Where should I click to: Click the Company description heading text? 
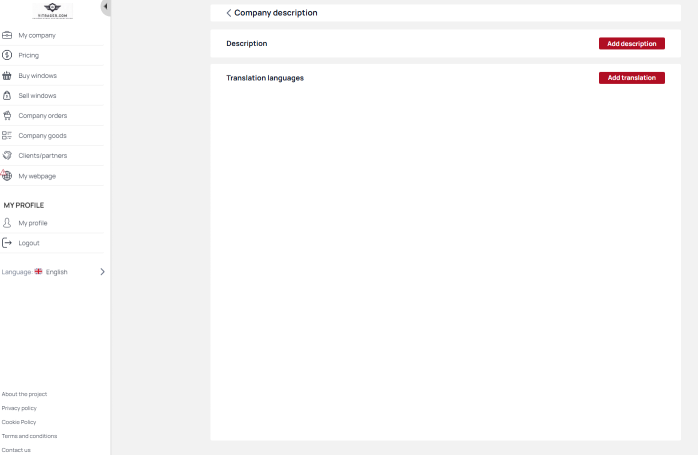[276, 13]
